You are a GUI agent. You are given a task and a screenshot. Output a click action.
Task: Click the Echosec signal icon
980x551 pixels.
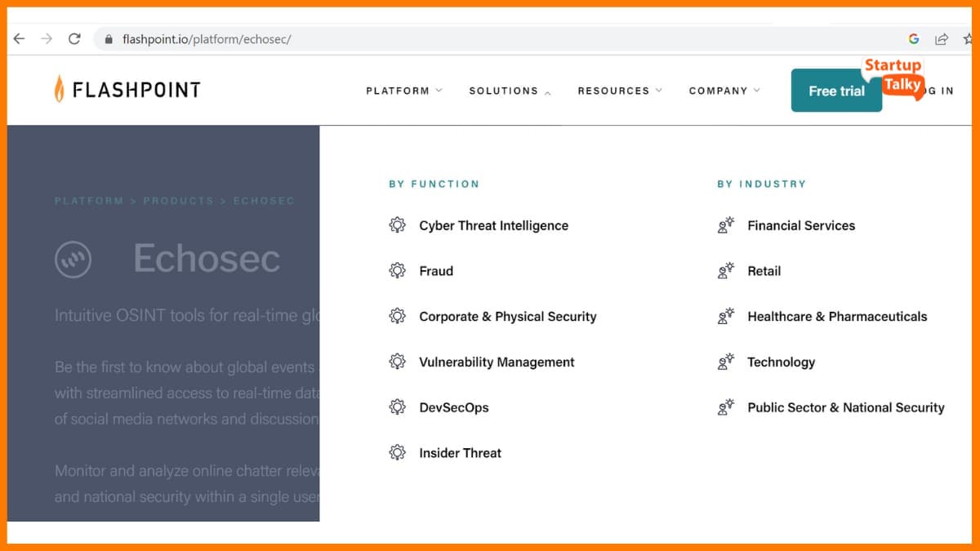pyautogui.click(x=73, y=260)
